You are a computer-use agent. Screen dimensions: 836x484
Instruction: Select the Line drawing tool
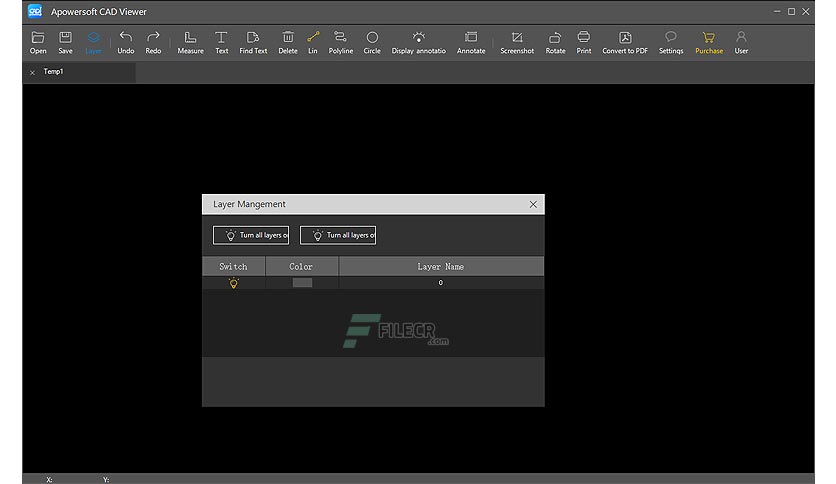click(313, 42)
